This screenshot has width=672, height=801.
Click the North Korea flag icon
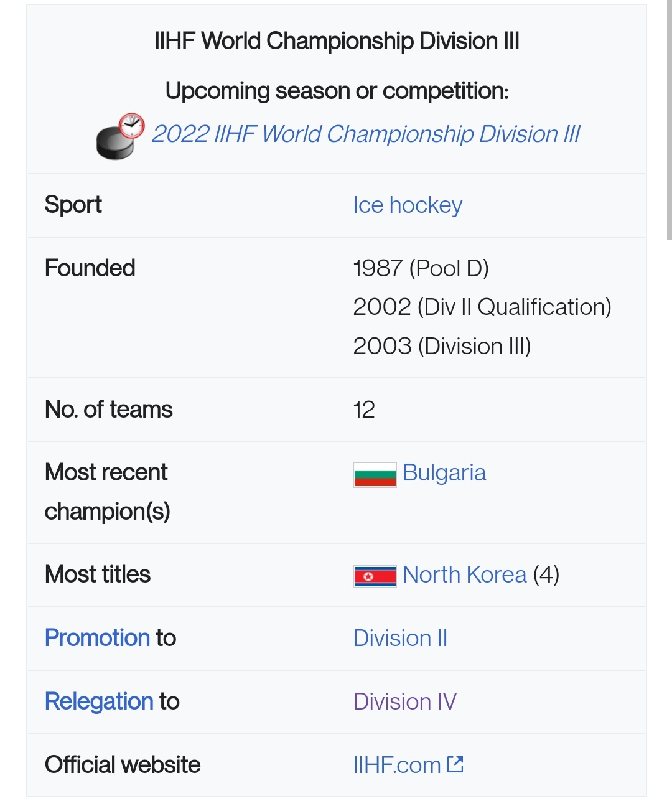click(x=375, y=576)
